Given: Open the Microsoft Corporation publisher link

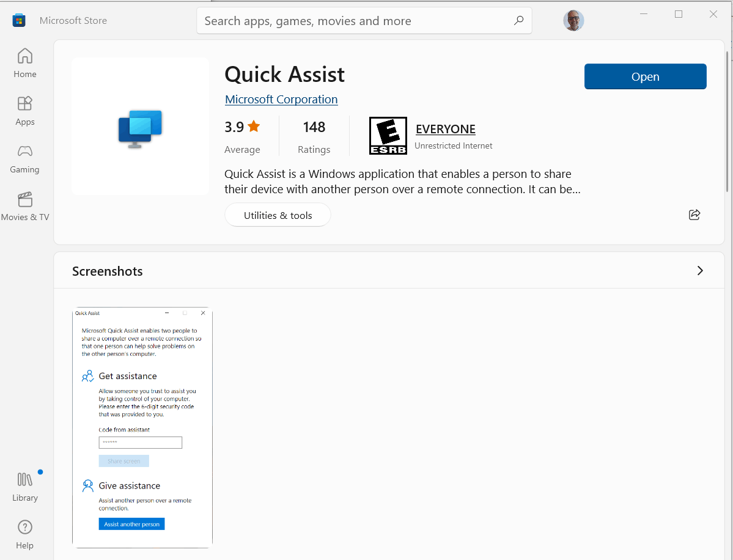Looking at the screenshot, I should click(281, 100).
